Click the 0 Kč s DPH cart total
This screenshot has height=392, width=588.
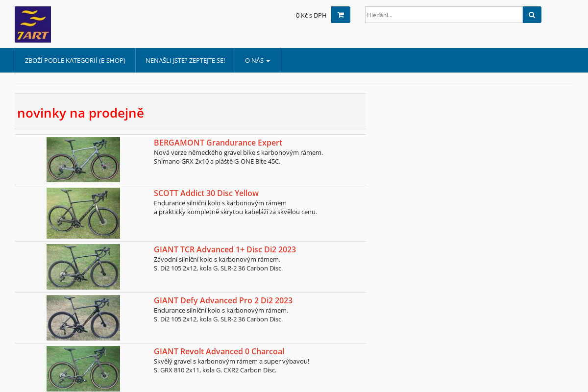click(x=311, y=15)
